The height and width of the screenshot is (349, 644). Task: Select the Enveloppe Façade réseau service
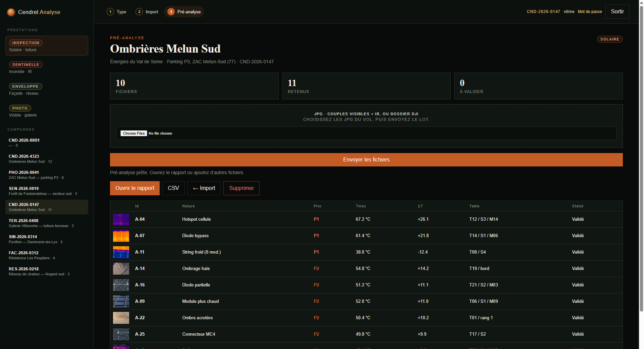tap(47, 89)
